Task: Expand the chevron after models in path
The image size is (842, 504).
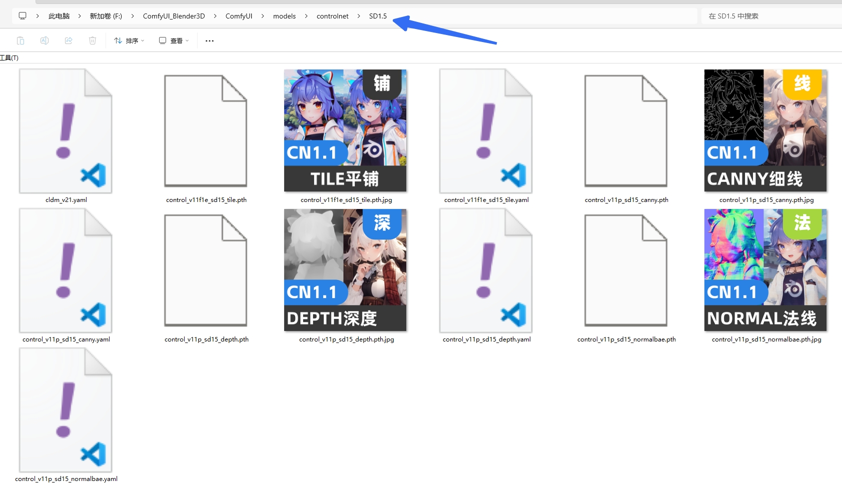Action: [306, 16]
